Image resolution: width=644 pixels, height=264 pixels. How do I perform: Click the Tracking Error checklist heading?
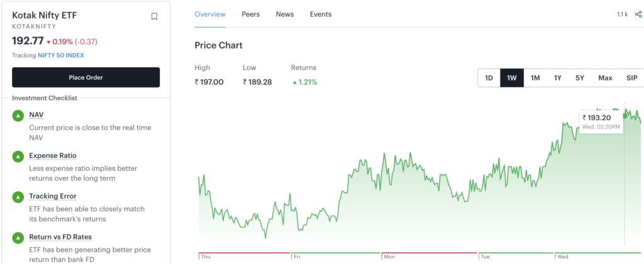tap(53, 196)
